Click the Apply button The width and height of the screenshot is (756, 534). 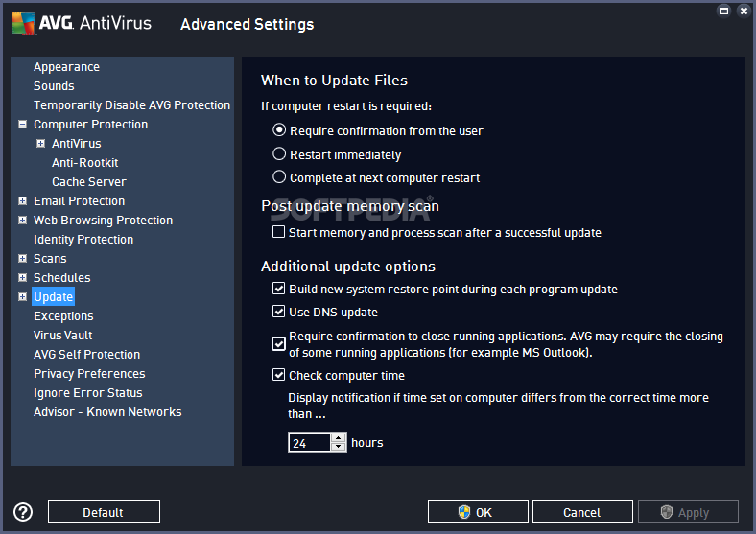click(x=688, y=512)
